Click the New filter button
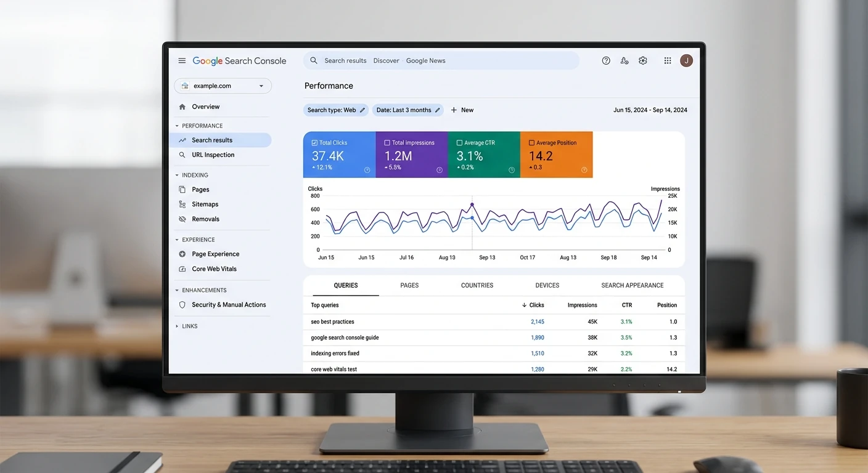The image size is (868, 473). [x=462, y=110]
